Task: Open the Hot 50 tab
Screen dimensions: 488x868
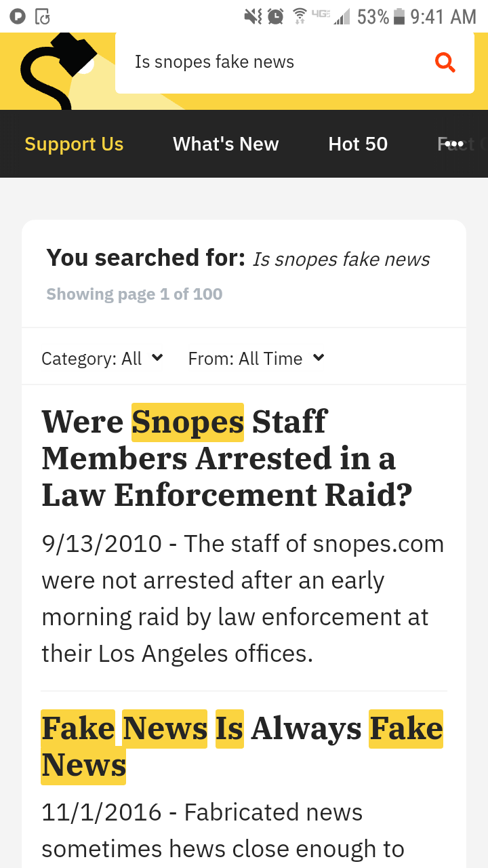Action: click(x=358, y=144)
